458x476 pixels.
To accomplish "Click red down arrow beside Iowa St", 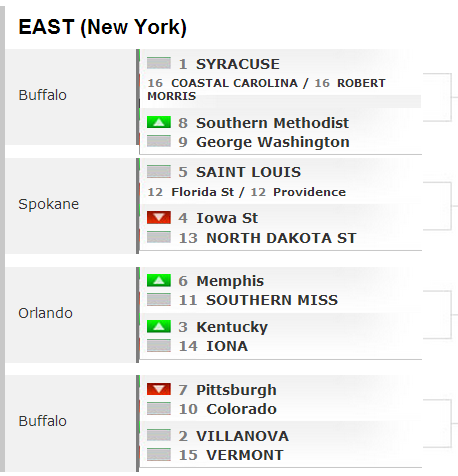I will tap(159, 217).
